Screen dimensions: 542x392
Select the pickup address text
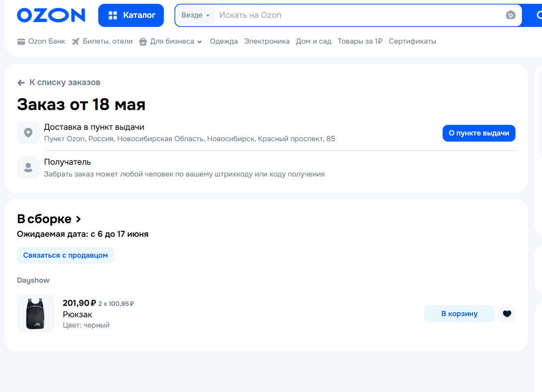pyautogui.click(x=189, y=139)
